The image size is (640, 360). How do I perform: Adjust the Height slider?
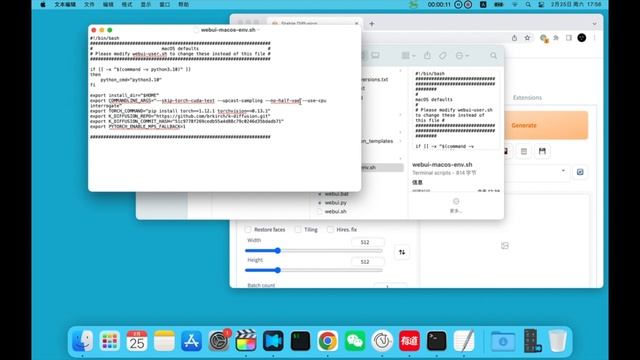point(313,270)
